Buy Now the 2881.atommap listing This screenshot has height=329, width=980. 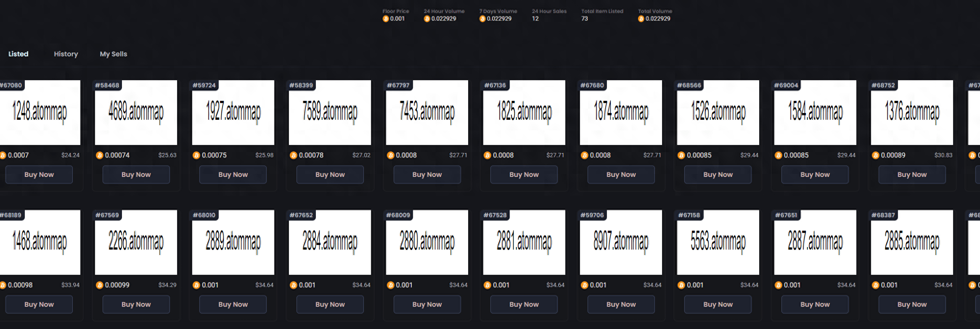(524, 304)
